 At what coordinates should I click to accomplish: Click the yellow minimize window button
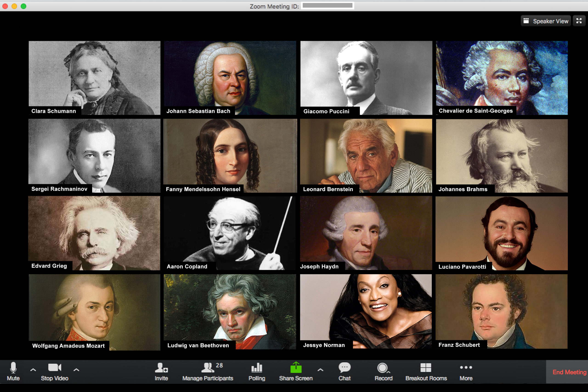coord(14,6)
